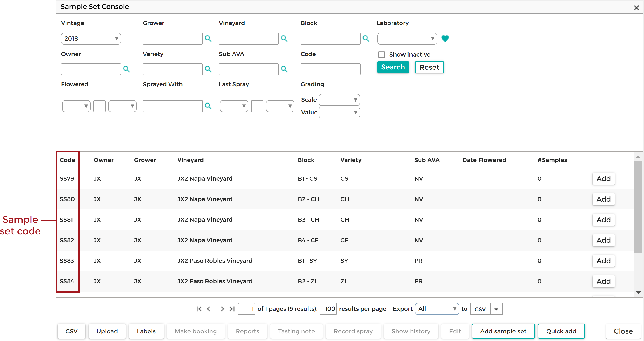Click Add for sample set SS83
Image resolution: width=644 pixels, height=341 pixels.
[603, 261]
